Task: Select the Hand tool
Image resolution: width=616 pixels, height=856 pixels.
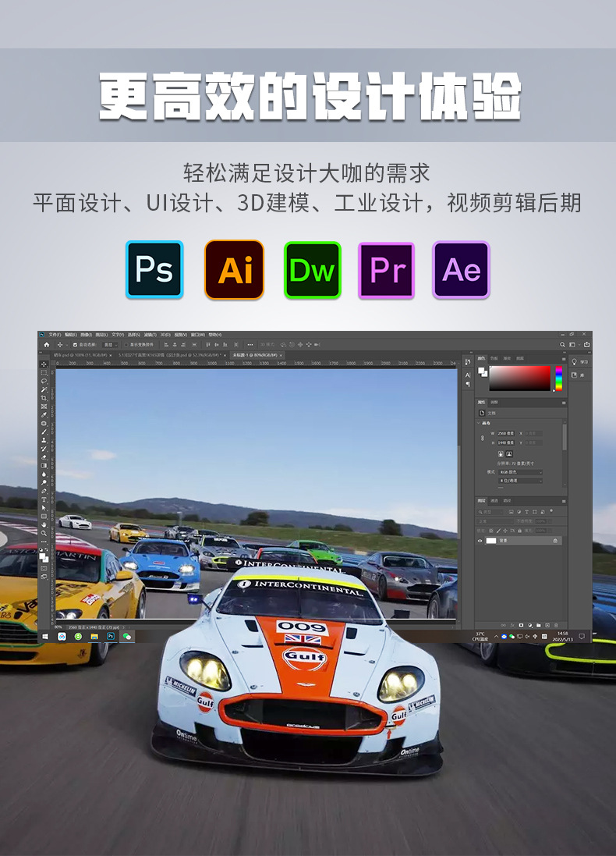Action: point(44,524)
